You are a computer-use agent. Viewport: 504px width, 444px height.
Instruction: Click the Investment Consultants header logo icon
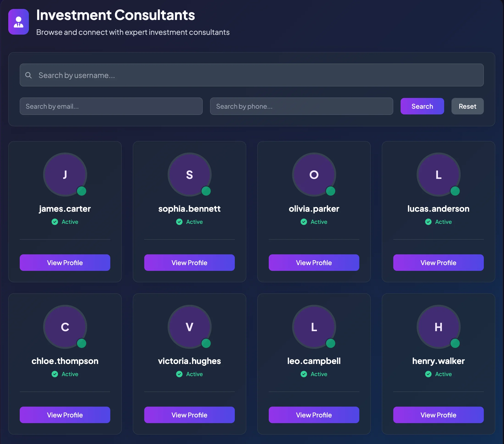click(x=19, y=22)
